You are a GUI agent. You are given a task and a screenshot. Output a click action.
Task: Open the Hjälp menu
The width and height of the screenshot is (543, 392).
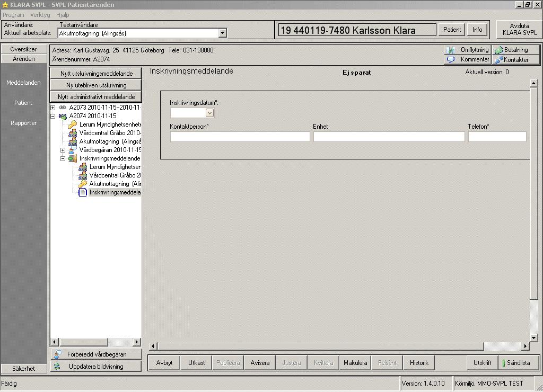(63, 15)
